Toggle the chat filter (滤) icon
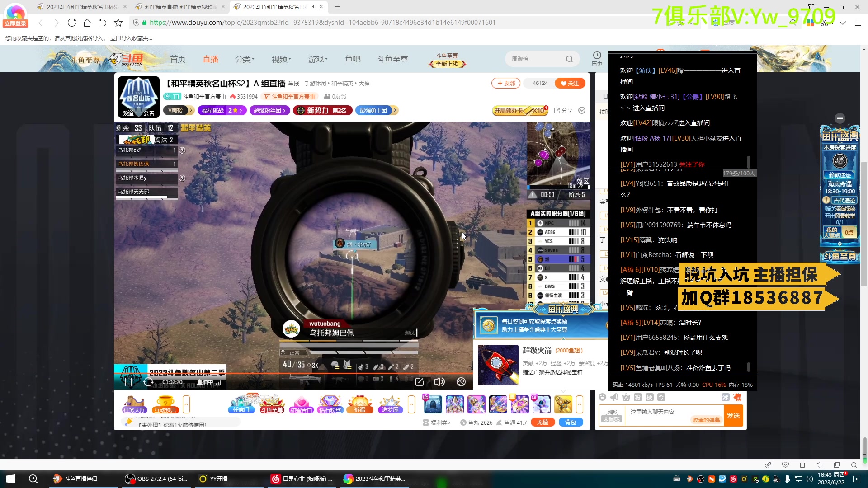 point(725,397)
